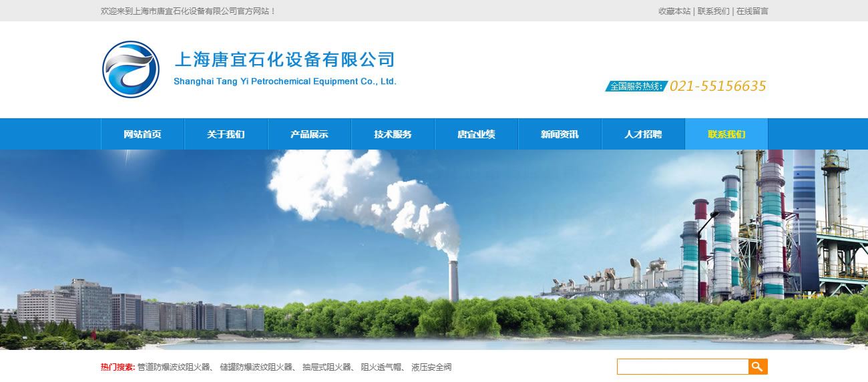This screenshot has height=382, width=868.
Task: Click English name Shanghai Tang Yi Petrochemical
Action: (285, 81)
